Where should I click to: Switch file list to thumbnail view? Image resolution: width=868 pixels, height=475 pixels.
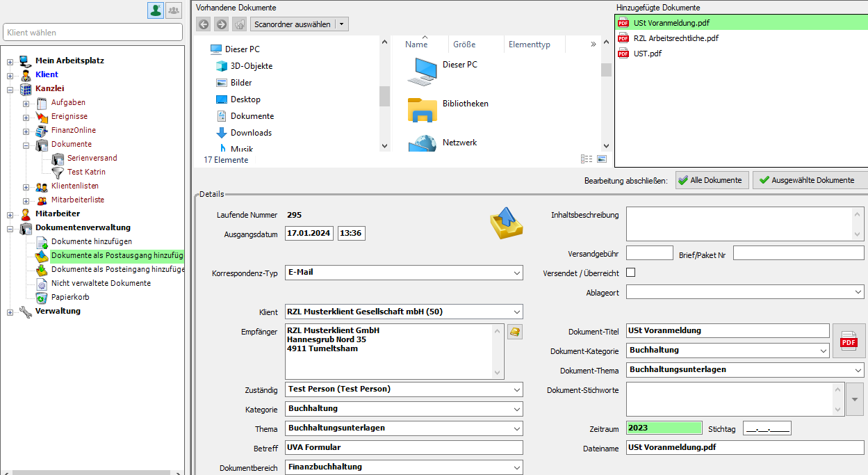click(x=602, y=159)
